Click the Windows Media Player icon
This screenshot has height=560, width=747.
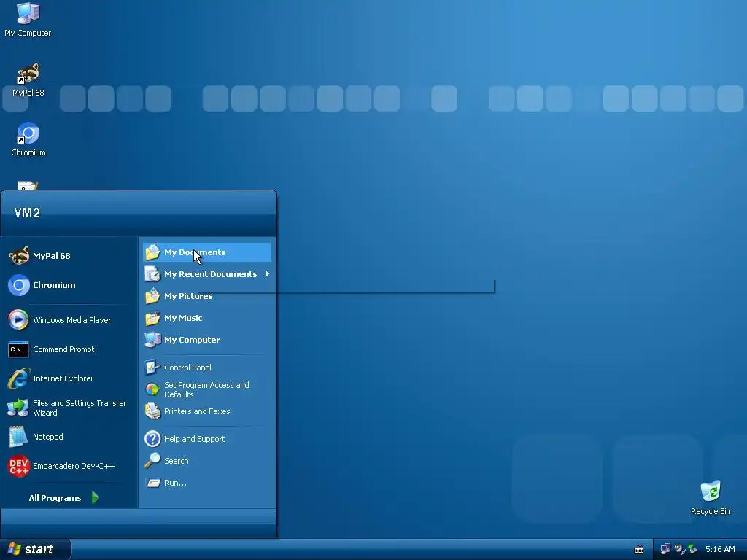pos(18,320)
